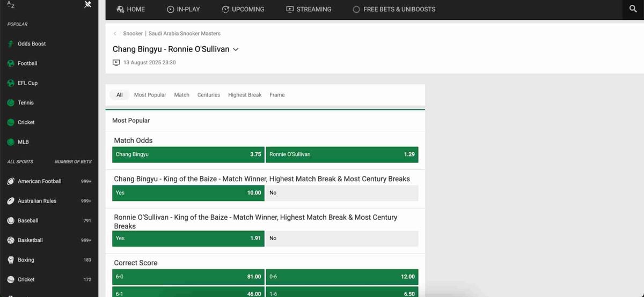
Task: Click the Cricket icon under All Sports
Action: tap(10, 280)
